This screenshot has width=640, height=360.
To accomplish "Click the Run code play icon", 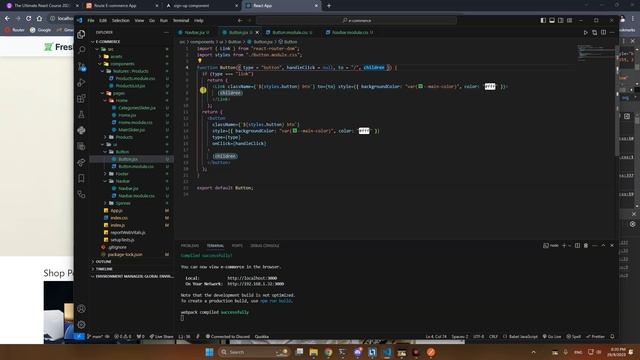I will point(585,32).
